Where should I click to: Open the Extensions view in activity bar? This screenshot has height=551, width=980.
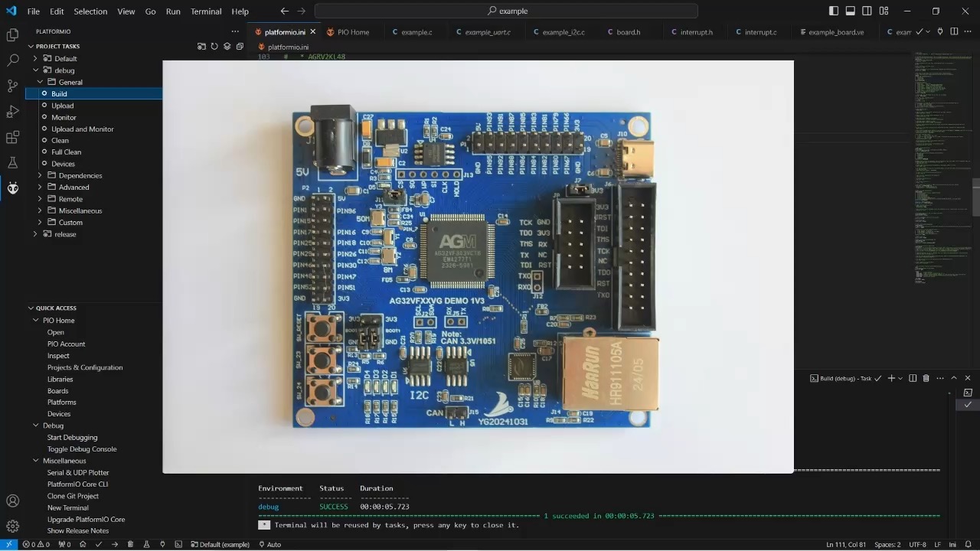coord(12,137)
